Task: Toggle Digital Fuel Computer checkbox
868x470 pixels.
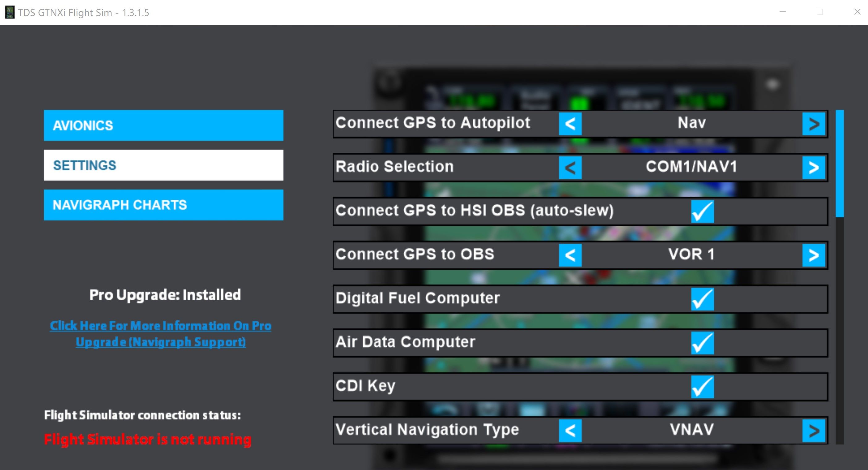Action: click(703, 299)
